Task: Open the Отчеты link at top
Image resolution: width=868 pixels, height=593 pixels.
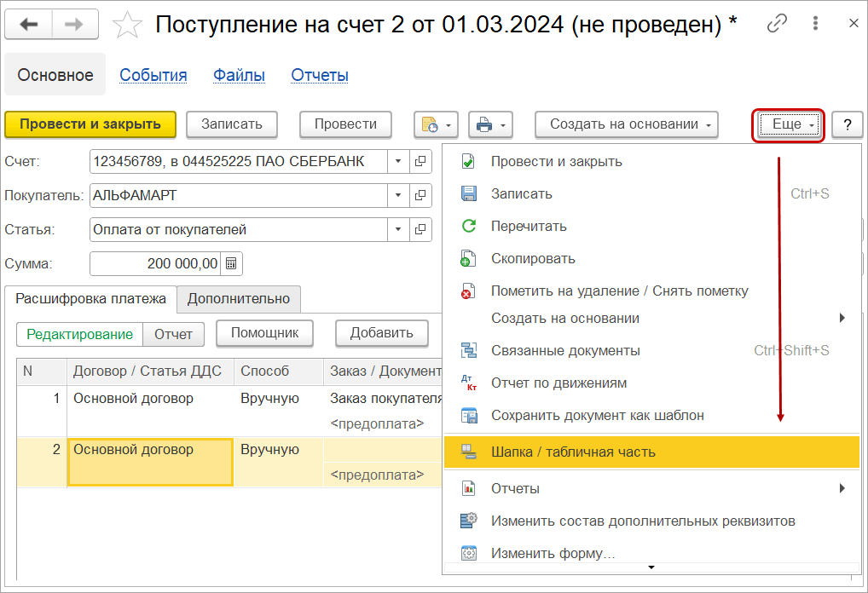Action: click(320, 75)
